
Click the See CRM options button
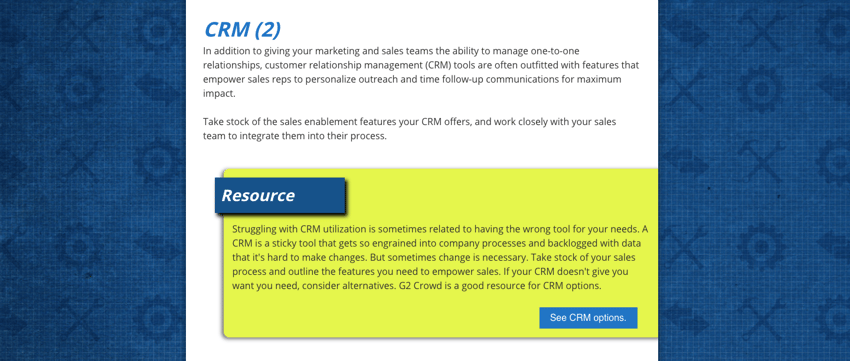coord(588,318)
